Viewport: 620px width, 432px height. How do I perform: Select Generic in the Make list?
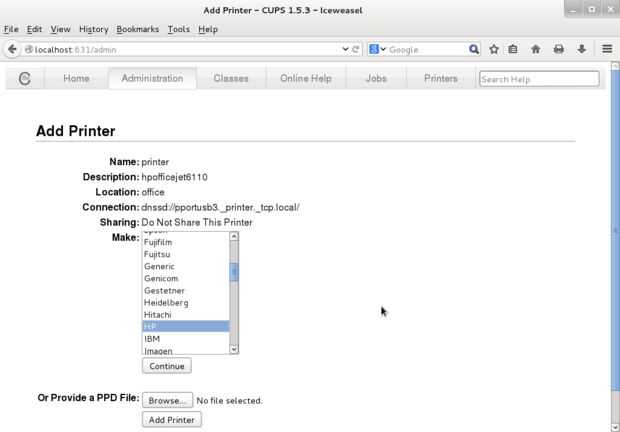[185, 266]
